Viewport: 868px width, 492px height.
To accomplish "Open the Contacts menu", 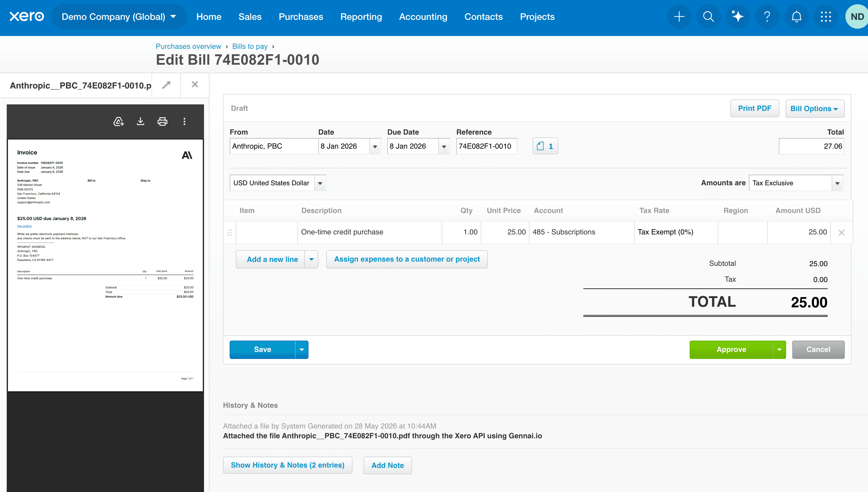I will (x=483, y=16).
